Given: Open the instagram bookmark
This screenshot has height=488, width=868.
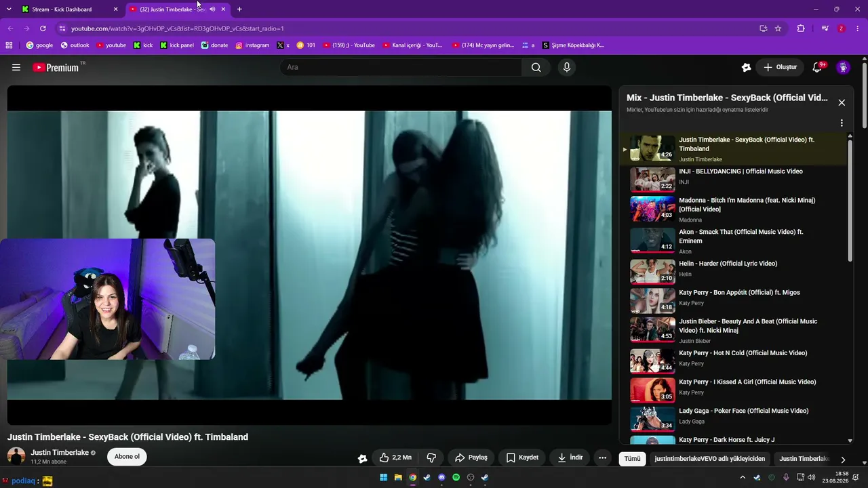Looking at the screenshot, I should [x=252, y=45].
